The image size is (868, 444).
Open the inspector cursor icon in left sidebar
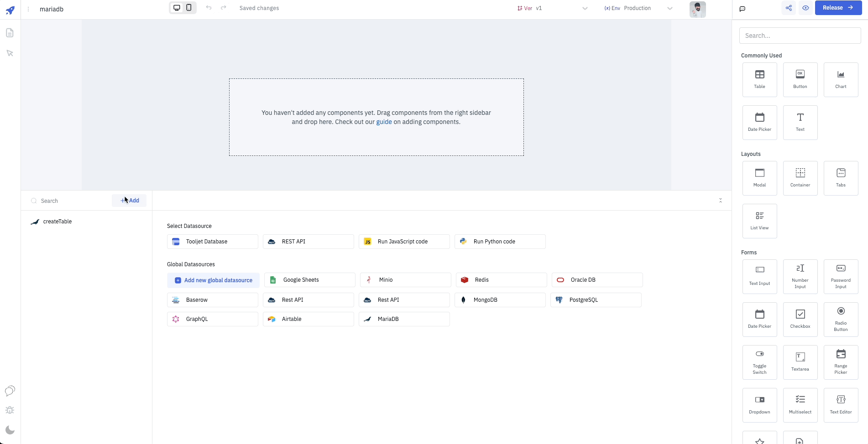pyautogui.click(x=10, y=53)
